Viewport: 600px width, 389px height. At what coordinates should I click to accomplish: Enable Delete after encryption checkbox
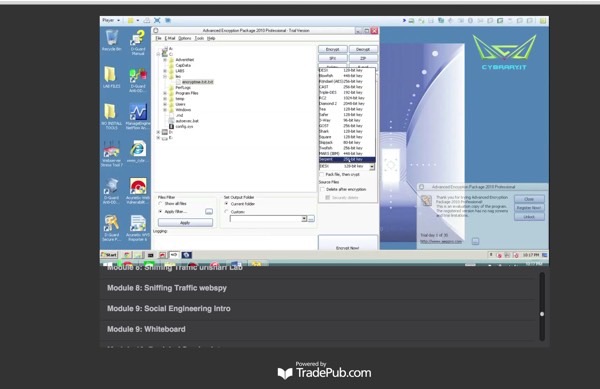click(322, 189)
